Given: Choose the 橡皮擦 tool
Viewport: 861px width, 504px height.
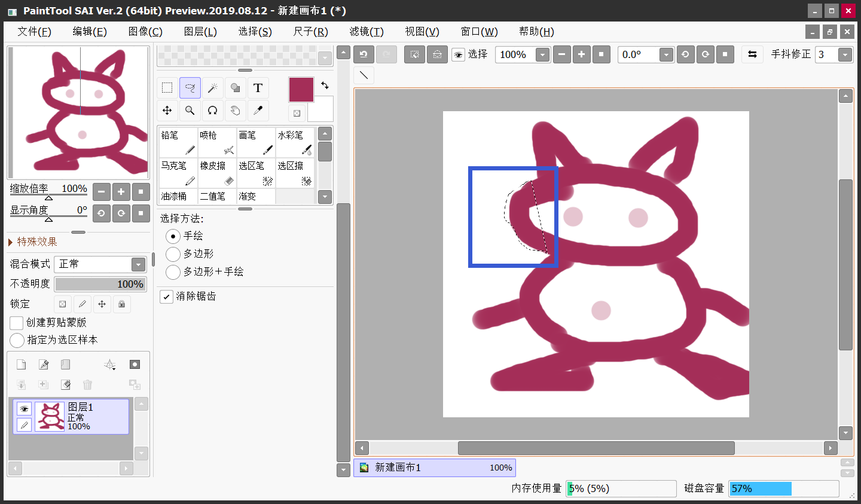Looking at the screenshot, I should 217,173.
